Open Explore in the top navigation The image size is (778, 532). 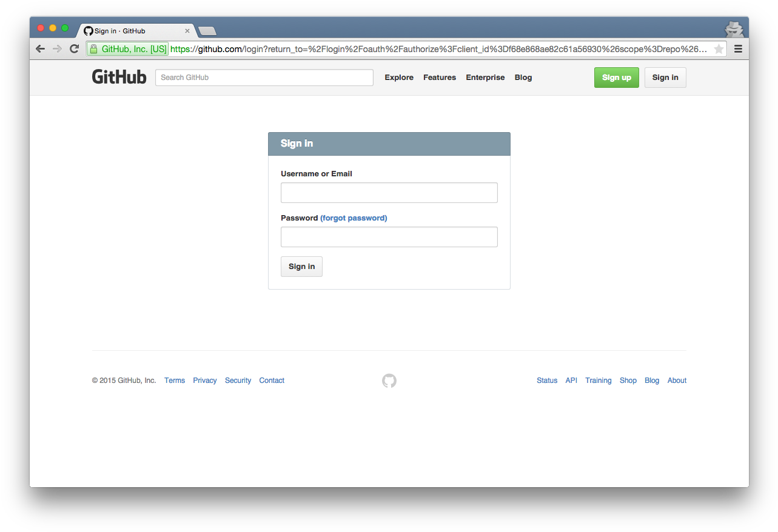(399, 78)
